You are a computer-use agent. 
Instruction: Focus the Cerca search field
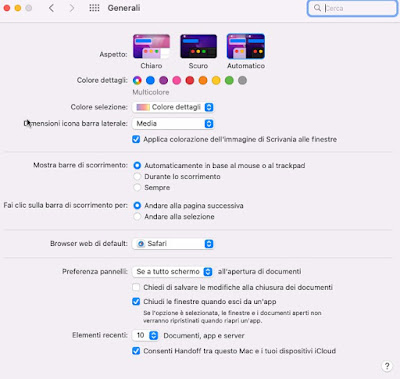(x=352, y=8)
